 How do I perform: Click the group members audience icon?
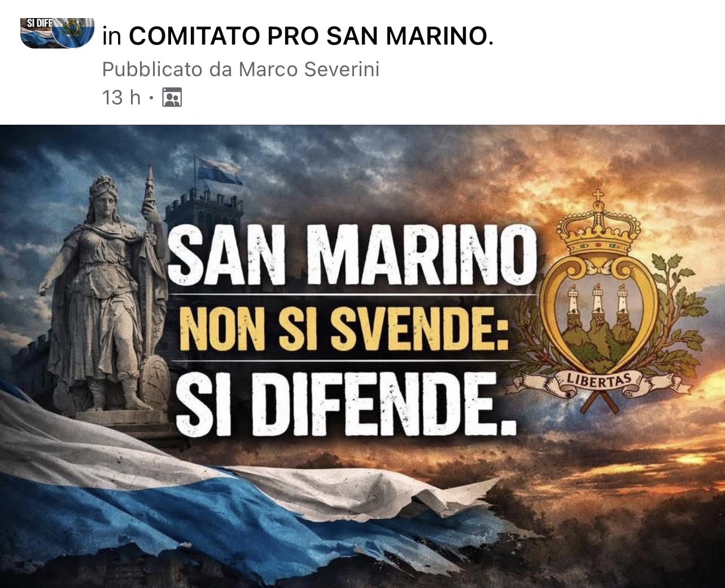coord(172,98)
